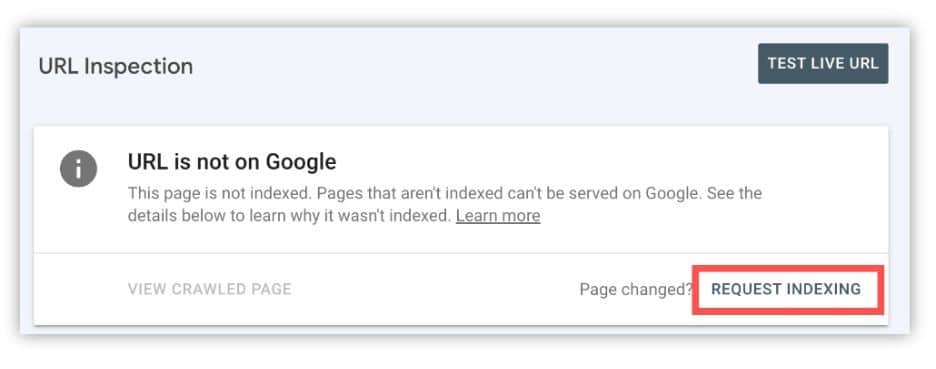Open the Learn more link

point(498,216)
